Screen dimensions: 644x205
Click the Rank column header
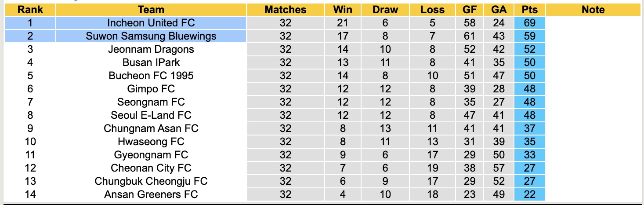tap(30, 10)
